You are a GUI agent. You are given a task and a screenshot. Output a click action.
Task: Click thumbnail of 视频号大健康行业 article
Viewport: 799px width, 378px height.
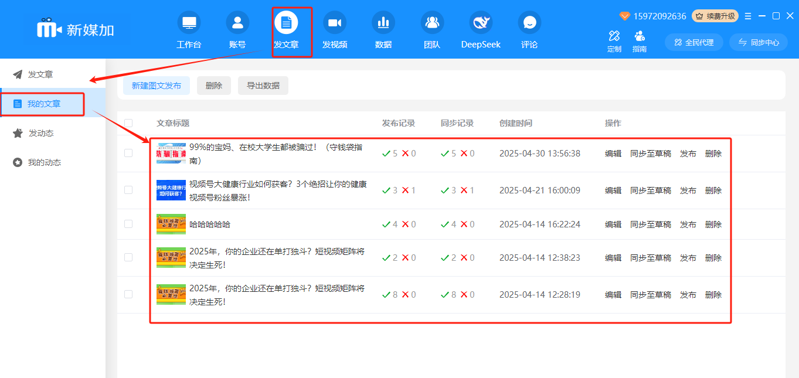coord(171,190)
